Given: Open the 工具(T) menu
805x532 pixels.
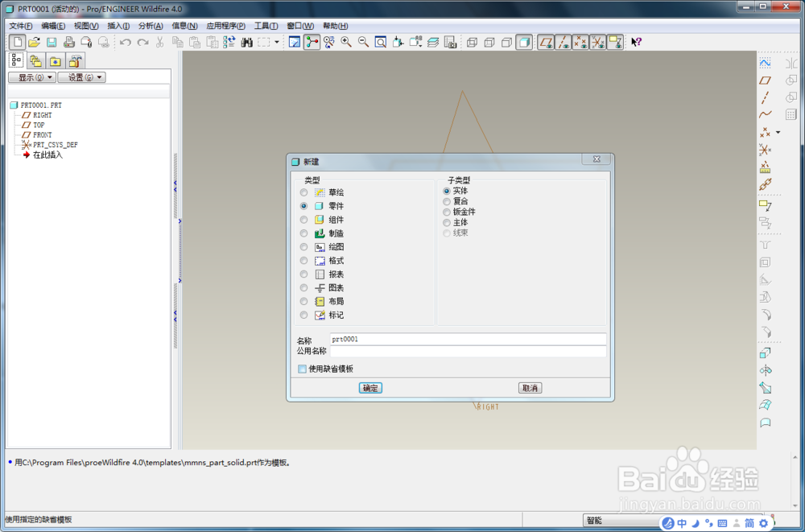Looking at the screenshot, I should point(266,26).
